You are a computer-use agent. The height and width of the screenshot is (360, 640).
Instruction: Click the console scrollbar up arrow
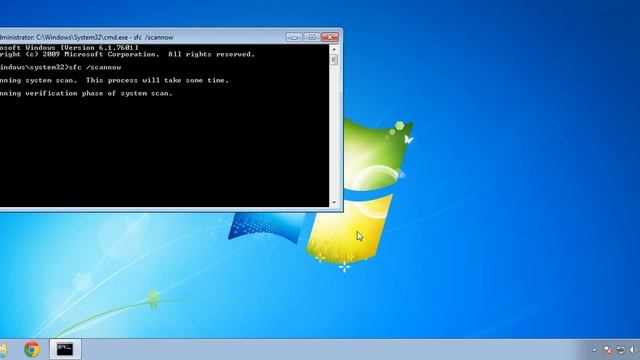click(334, 49)
